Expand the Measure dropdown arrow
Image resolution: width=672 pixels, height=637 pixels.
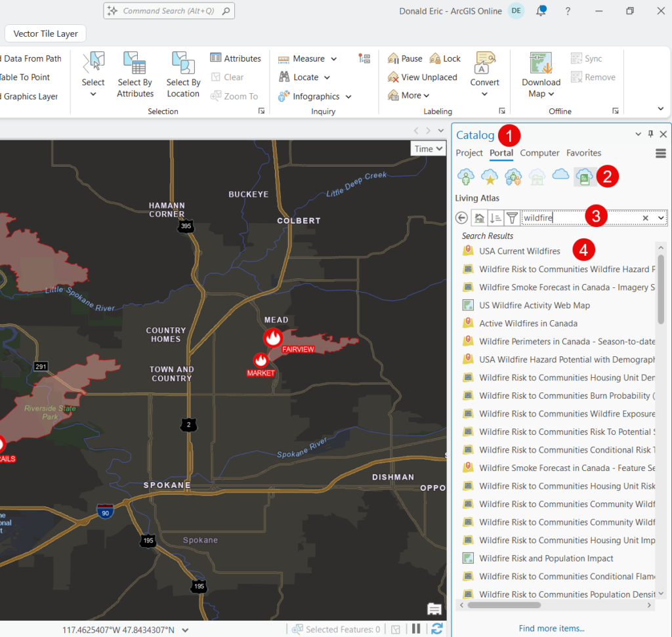(x=334, y=58)
